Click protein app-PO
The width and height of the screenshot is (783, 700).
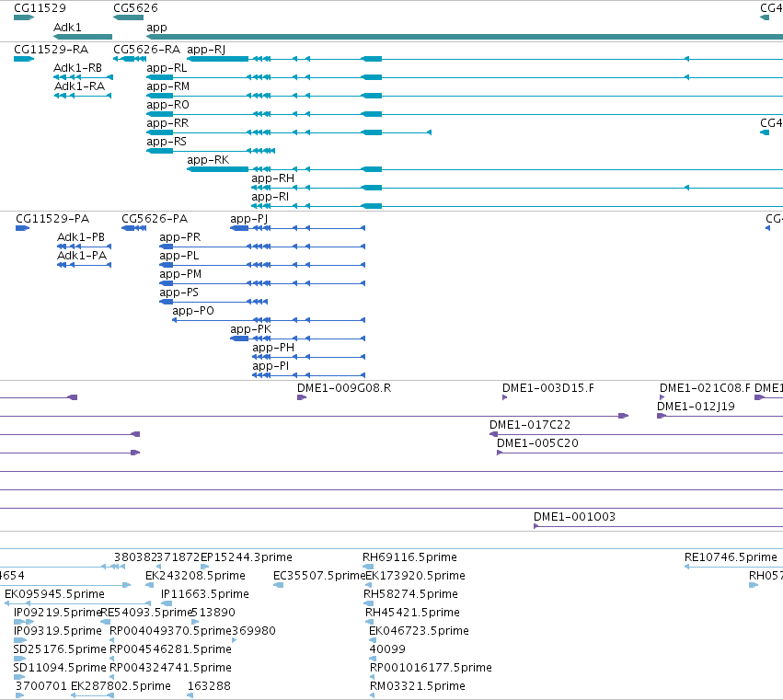(x=269, y=320)
